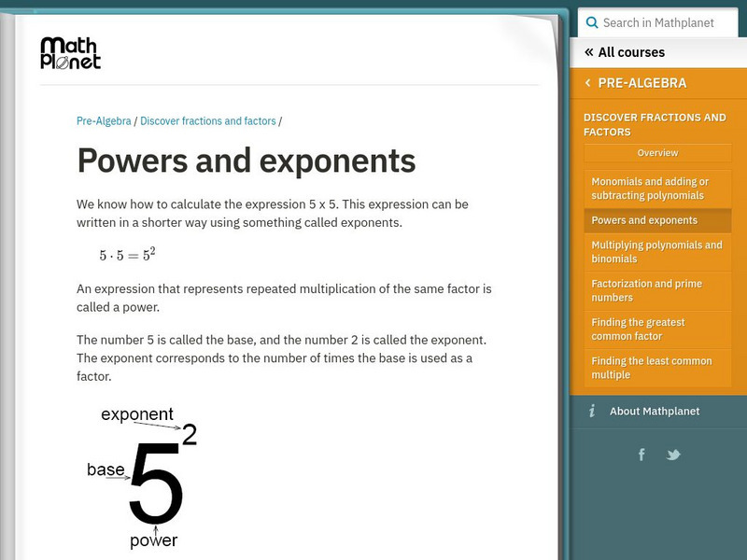
Task: Click the Facebook icon in sidebar
Action: [641, 455]
